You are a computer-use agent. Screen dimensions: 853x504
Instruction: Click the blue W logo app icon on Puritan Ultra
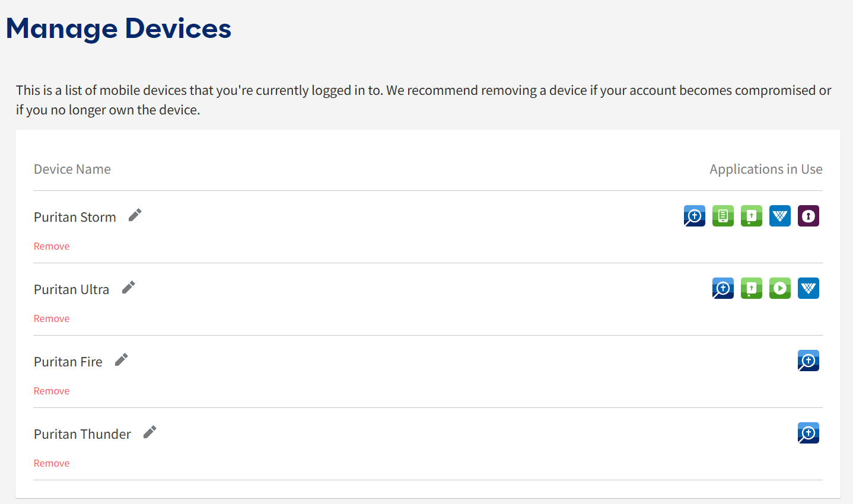809,288
